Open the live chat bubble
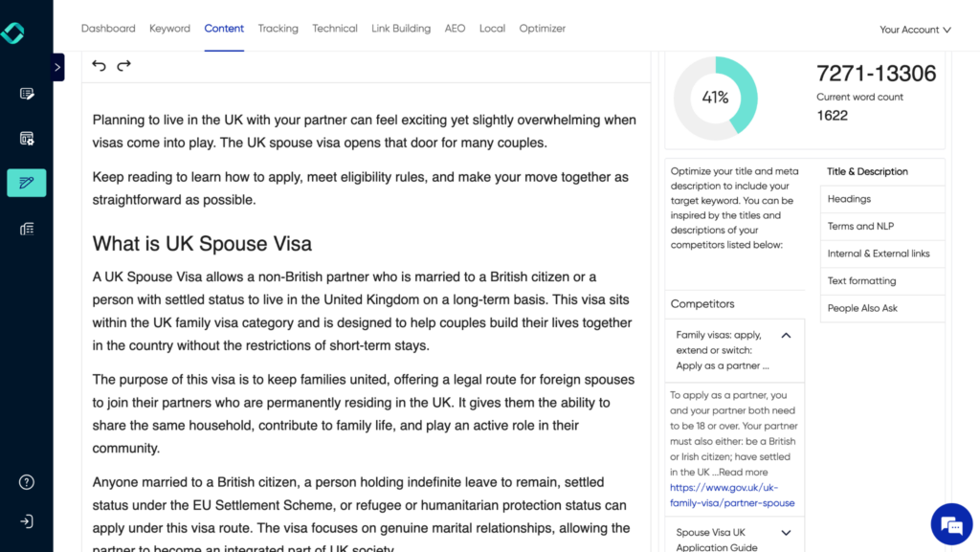Image resolution: width=980 pixels, height=552 pixels. tap(951, 524)
